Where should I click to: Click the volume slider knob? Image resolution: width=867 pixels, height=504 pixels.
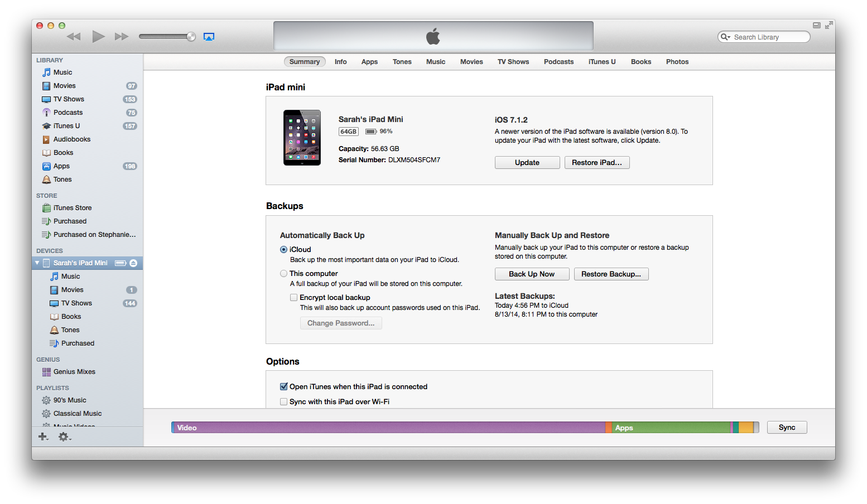click(x=191, y=37)
